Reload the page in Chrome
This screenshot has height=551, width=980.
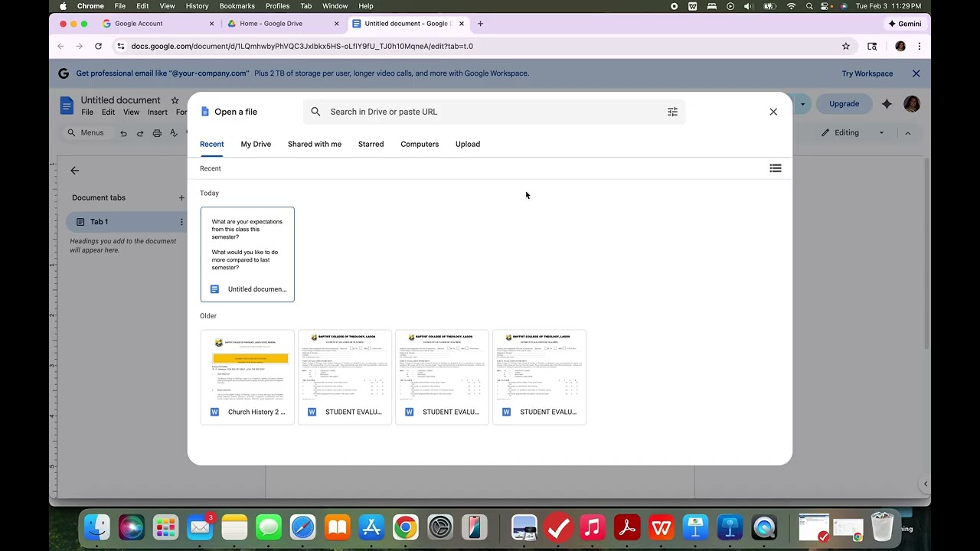(98, 46)
